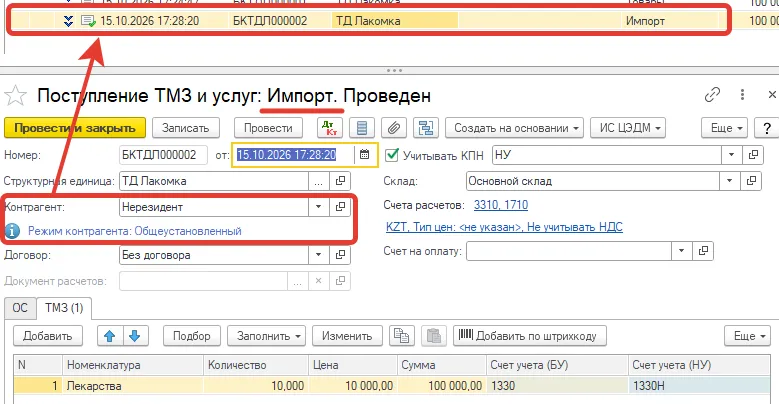
Task: Open attached files paperclip icon
Action: coord(393,128)
